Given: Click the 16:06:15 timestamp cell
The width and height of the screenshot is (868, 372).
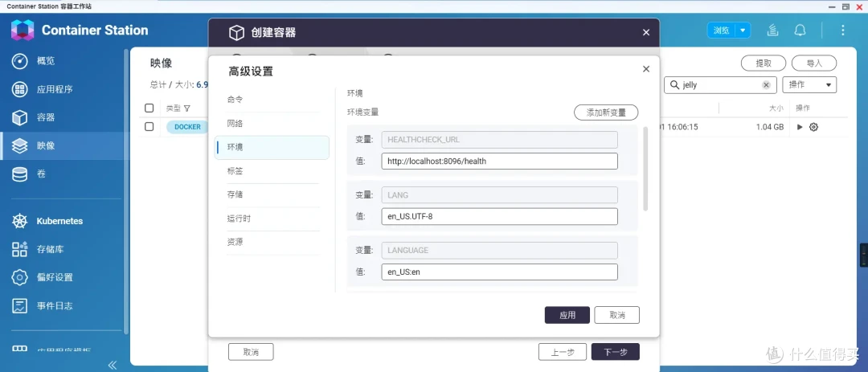Looking at the screenshot, I should [x=679, y=127].
